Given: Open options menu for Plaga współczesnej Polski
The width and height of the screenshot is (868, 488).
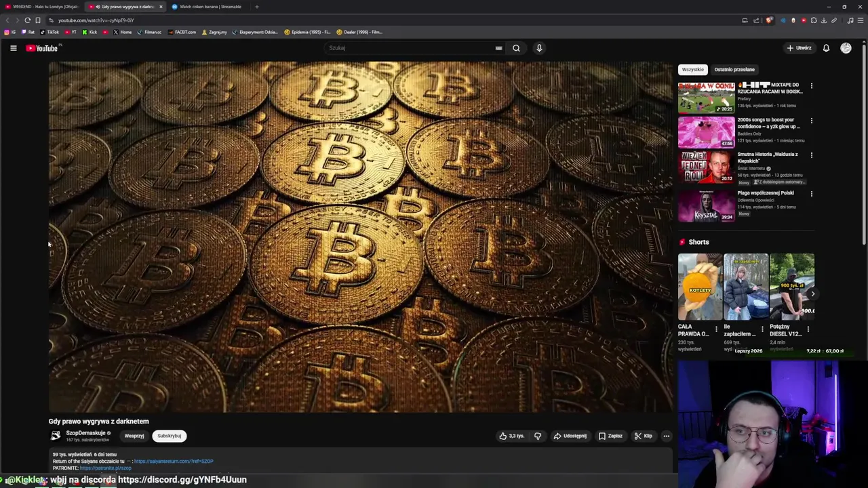Looking at the screenshot, I should click(811, 194).
